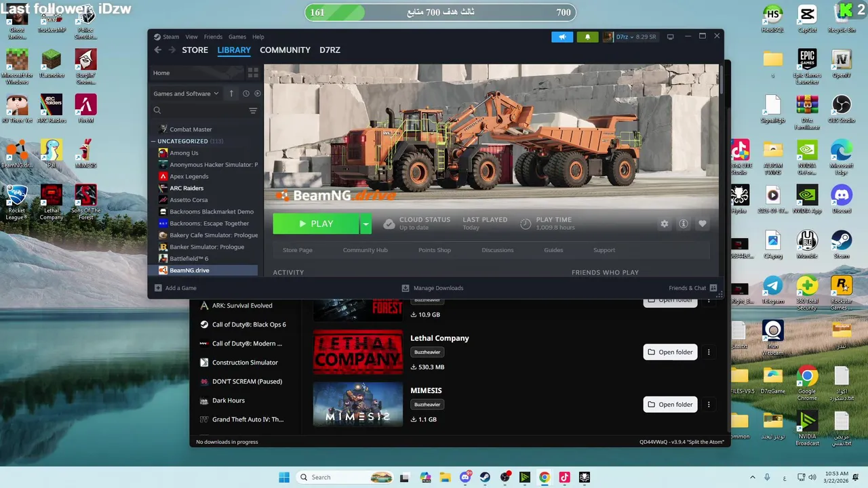Click the Steam icon in taskbar

pyautogui.click(x=485, y=477)
